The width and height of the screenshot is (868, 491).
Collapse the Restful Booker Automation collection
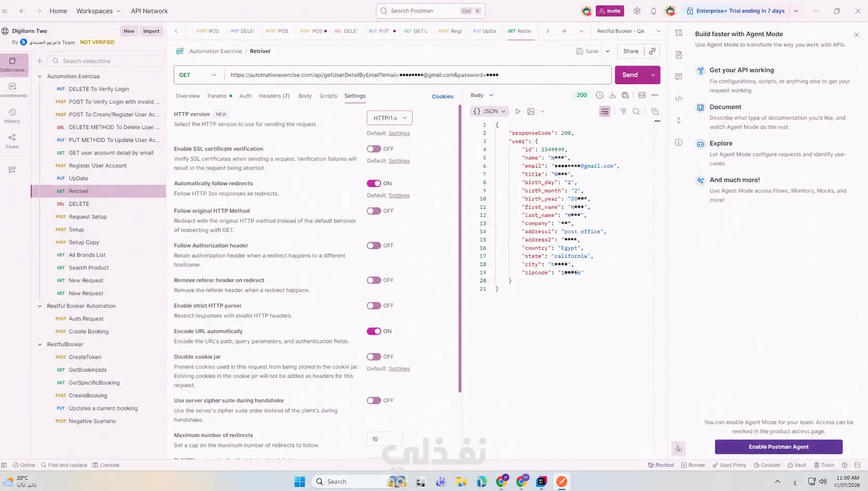[40, 306]
